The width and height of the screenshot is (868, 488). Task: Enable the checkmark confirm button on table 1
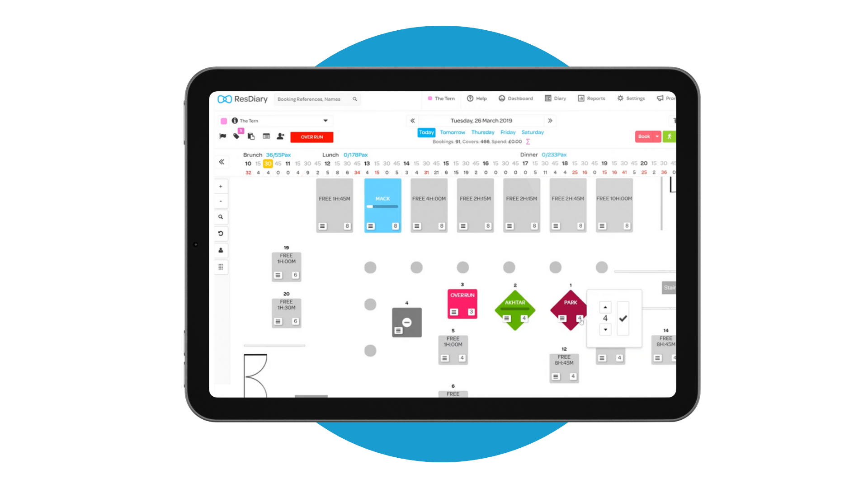(x=623, y=318)
